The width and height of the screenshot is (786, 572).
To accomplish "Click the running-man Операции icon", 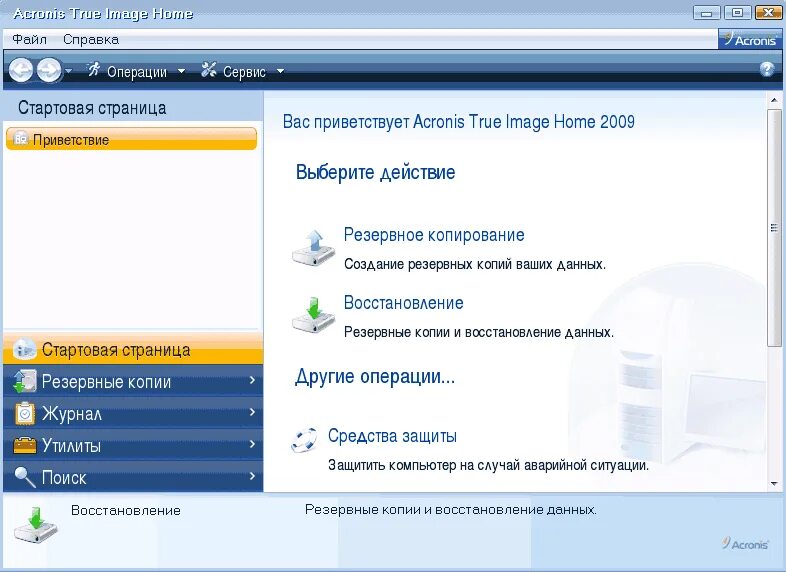I will [94, 70].
